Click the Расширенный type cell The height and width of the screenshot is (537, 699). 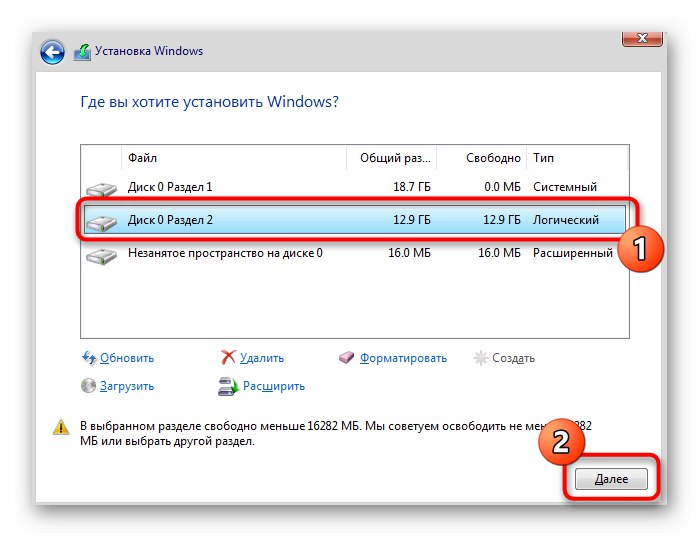572,253
